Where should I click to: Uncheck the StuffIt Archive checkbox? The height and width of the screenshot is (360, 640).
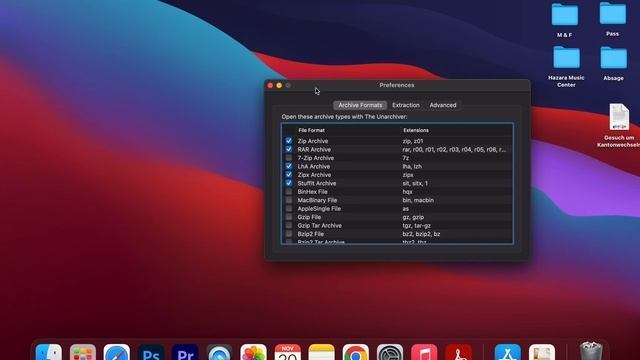[x=289, y=183]
